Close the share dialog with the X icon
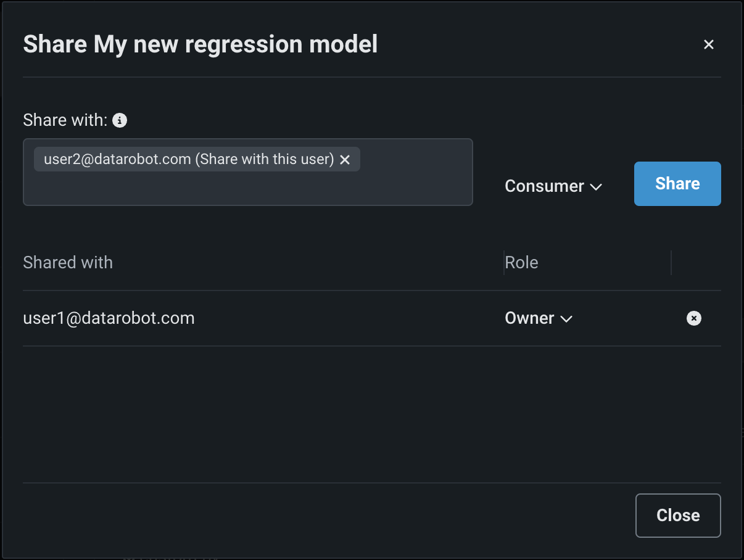 [708, 44]
